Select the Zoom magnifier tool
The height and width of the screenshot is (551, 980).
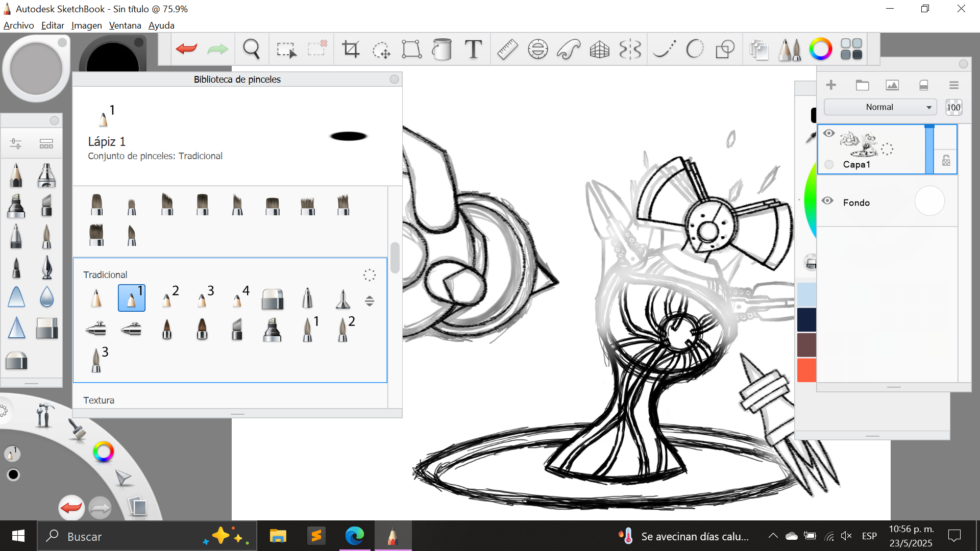251,49
